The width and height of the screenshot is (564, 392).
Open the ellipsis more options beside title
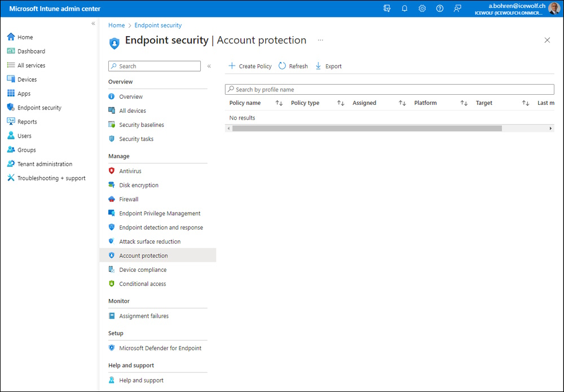[320, 40]
